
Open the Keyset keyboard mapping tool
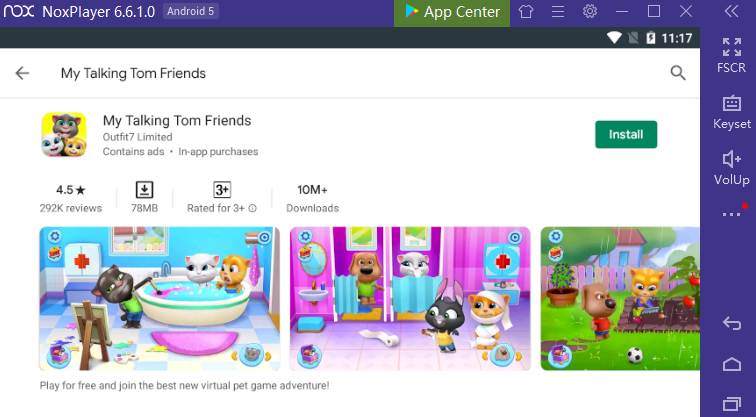(731, 112)
